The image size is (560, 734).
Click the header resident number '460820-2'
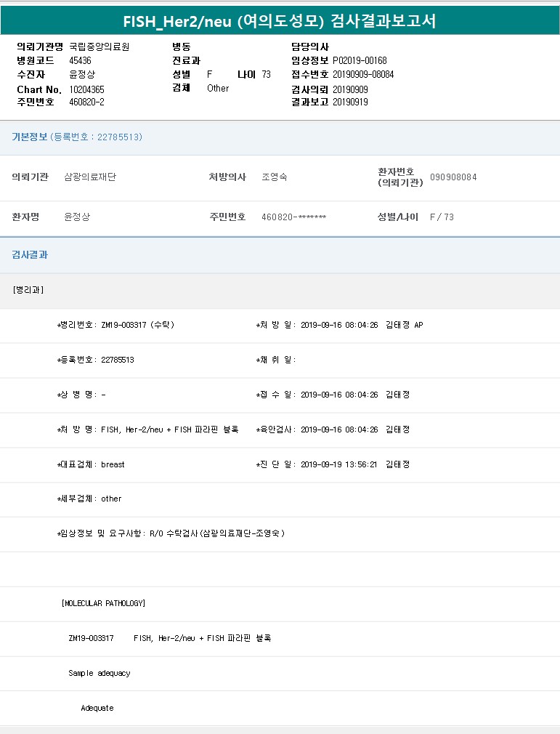pos(86,102)
